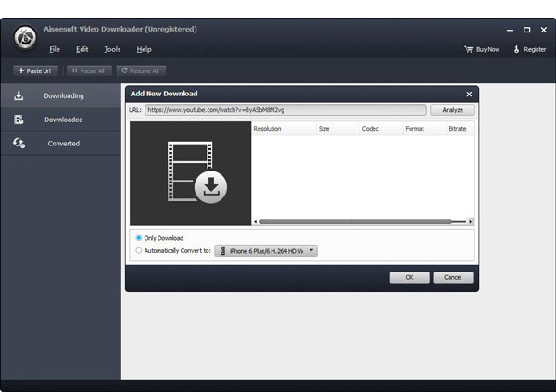Select the Automatically Convert to radio option
Screen dimensions: 556x392
[x=139, y=250]
